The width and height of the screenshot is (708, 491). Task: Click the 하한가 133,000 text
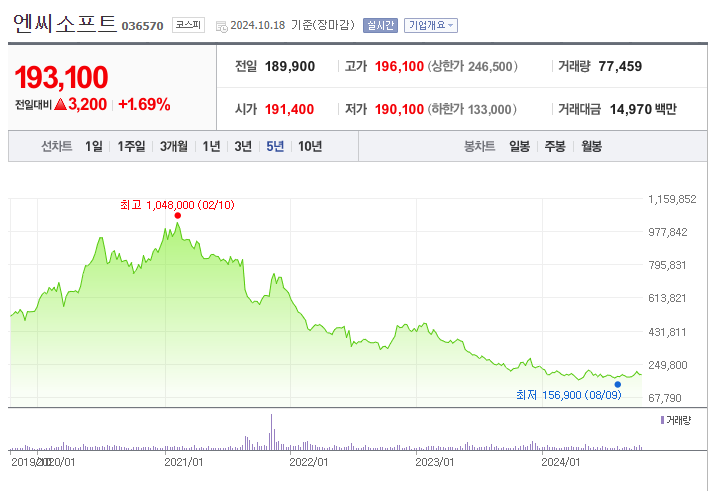(x=472, y=109)
